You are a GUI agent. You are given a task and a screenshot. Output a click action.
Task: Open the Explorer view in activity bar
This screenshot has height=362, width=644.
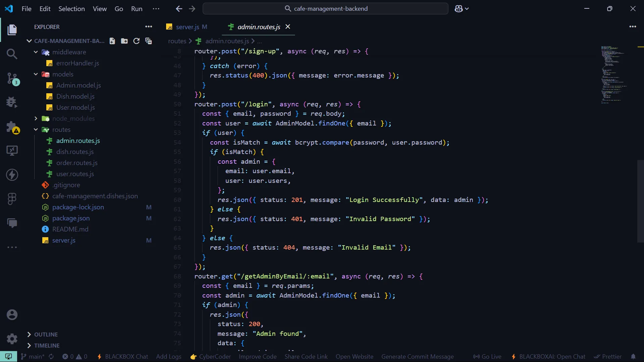pyautogui.click(x=12, y=30)
